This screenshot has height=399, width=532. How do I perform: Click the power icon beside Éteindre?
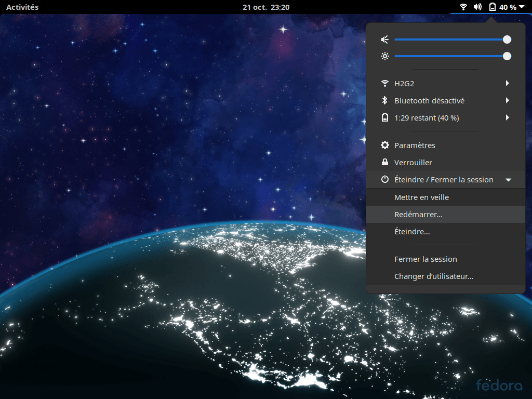tap(385, 179)
